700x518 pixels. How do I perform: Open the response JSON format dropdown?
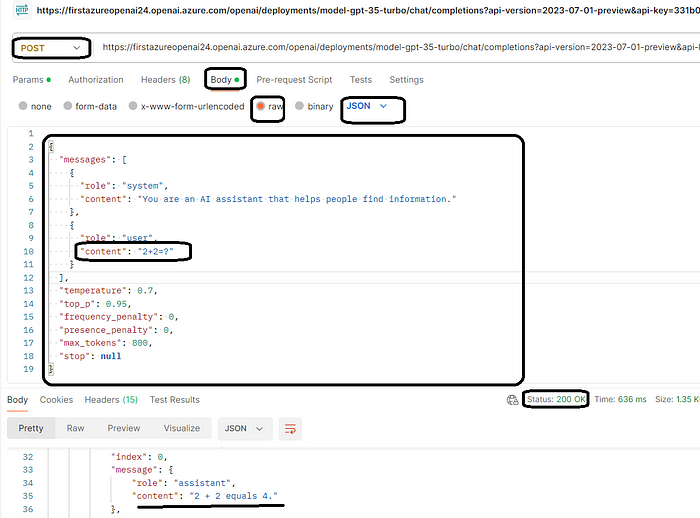pos(245,429)
